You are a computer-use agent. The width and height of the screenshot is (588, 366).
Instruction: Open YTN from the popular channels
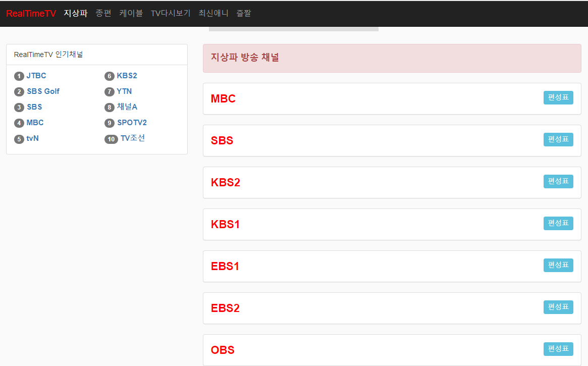124,91
